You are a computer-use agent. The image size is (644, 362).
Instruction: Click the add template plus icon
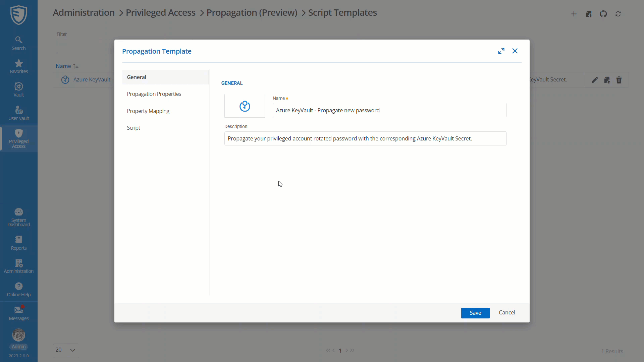pyautogui.click(x=574, y=14)
